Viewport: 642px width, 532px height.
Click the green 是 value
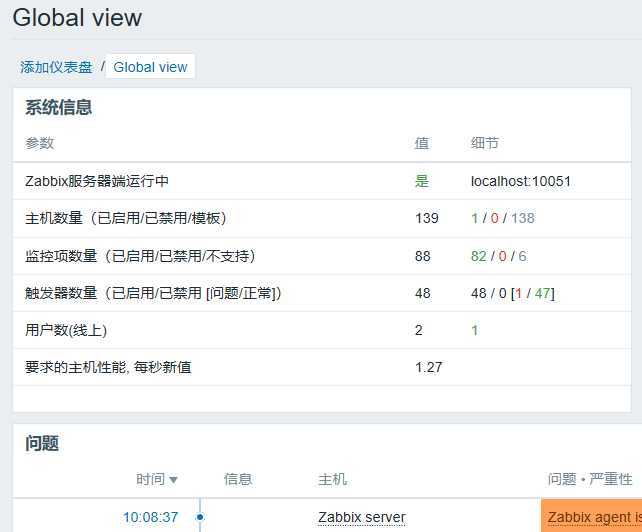[x=422, y=181]
